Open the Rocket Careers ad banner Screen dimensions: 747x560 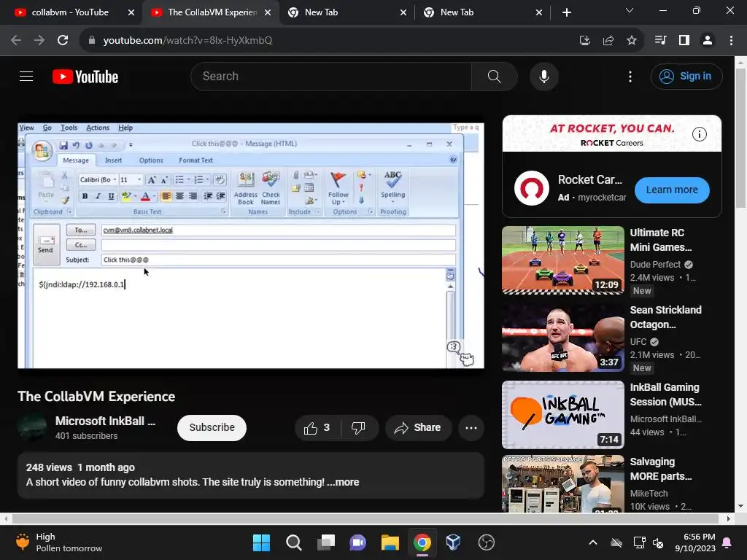[x=612, y=134]
